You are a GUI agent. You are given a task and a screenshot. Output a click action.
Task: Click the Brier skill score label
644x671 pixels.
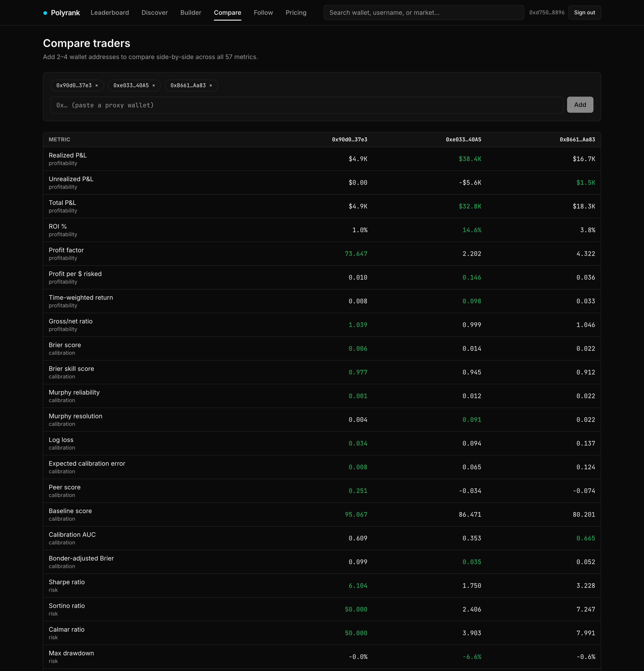click(x=71, y=369)
